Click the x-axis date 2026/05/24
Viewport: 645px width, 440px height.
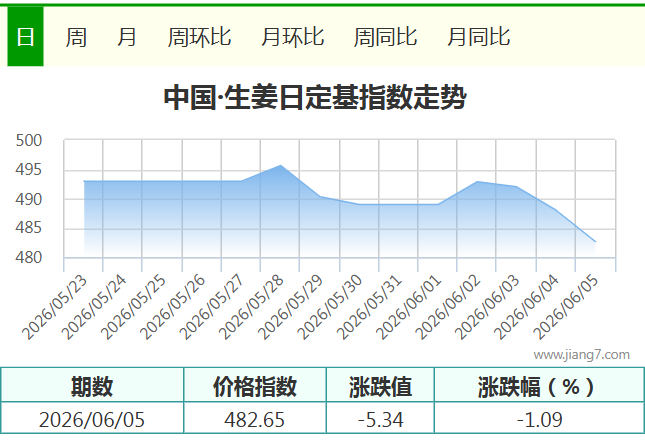pos(94,307)
